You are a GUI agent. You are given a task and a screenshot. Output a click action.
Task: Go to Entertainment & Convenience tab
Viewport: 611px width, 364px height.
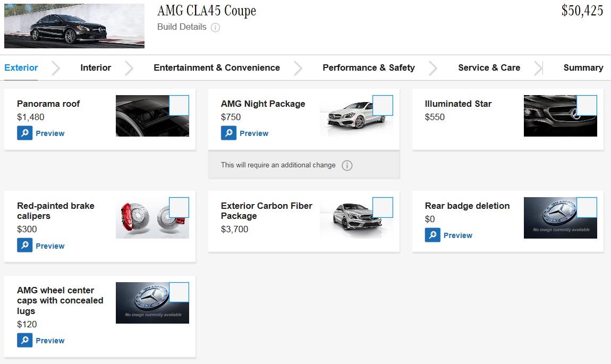pos(217,67)
